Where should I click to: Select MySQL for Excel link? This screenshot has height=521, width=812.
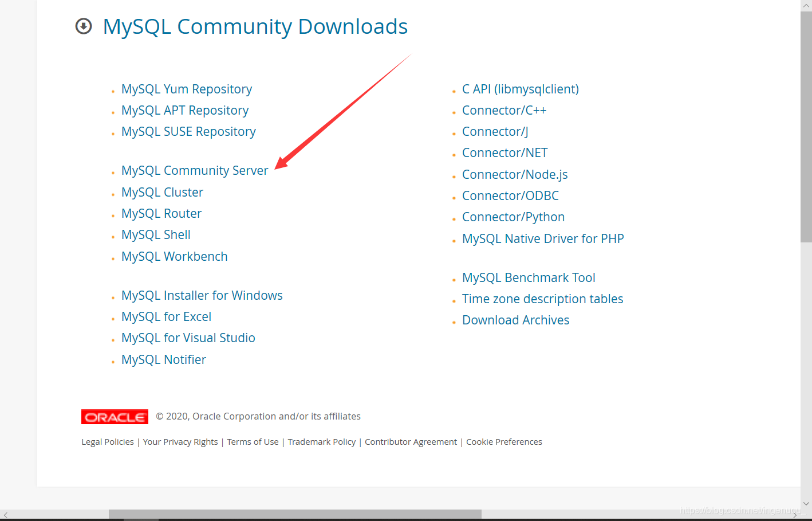tap(166, 317)
